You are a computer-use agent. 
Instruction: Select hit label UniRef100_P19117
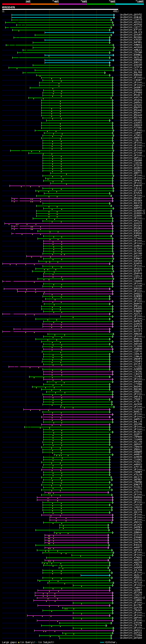131,462
